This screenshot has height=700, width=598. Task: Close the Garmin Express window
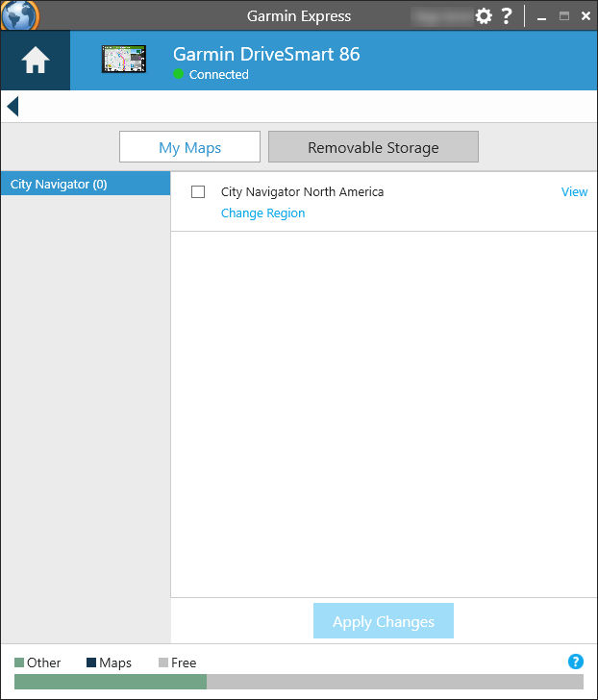point(586,16)
